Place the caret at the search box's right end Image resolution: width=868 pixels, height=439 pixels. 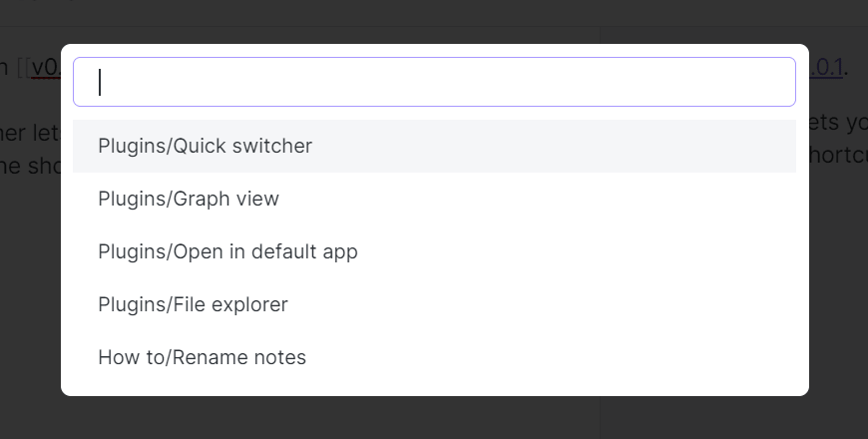click(778, 82)
